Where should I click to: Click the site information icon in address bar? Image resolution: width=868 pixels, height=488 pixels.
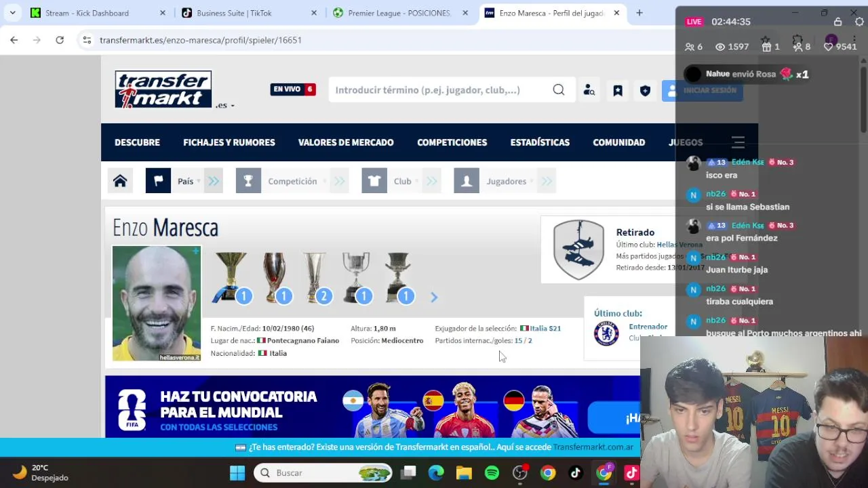(x=87, y=40)
